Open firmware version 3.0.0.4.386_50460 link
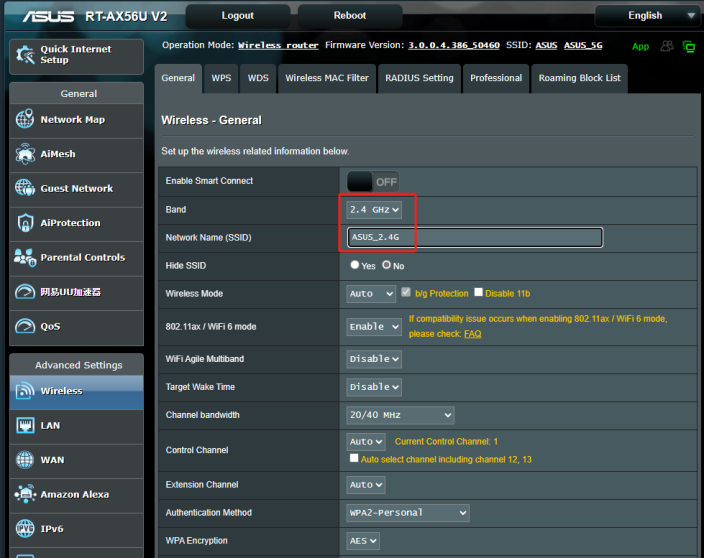This screenshot has width=704, height=558. coord(453,45)
